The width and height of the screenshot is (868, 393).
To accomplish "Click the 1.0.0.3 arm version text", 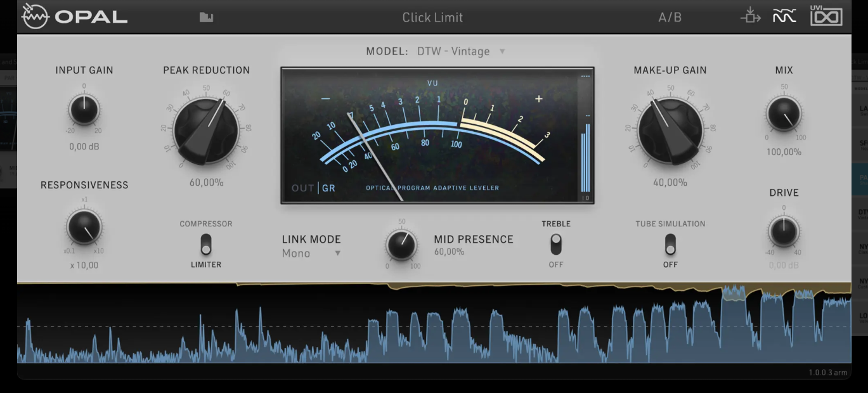I will tap(827, 372).
